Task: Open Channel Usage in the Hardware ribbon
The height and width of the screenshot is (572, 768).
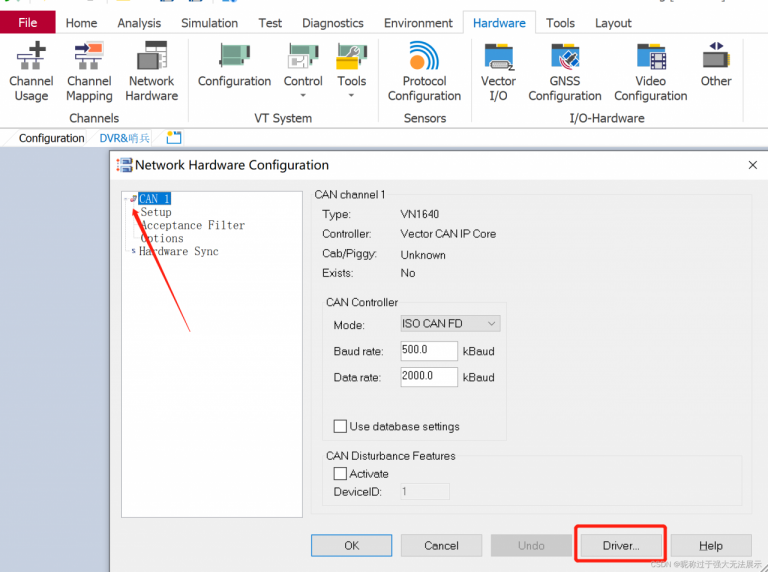Action: click(x=31, y=72)
